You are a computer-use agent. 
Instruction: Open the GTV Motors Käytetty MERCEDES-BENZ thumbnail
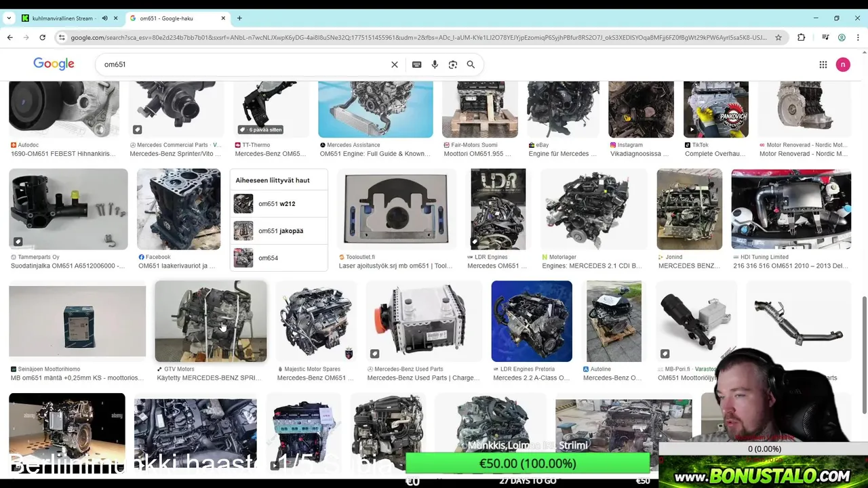(x=211, y=321)
